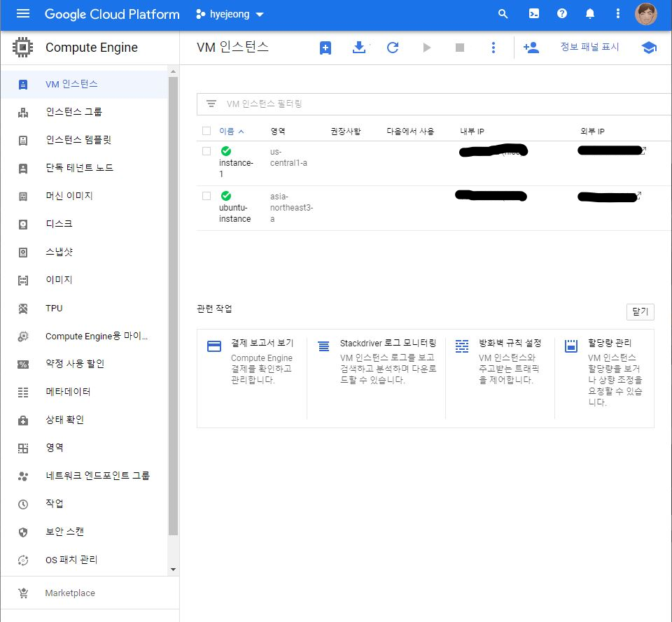Click the Google Cloud Platform logo text
This screenshot has width=672, height=622.
[112, 14]
